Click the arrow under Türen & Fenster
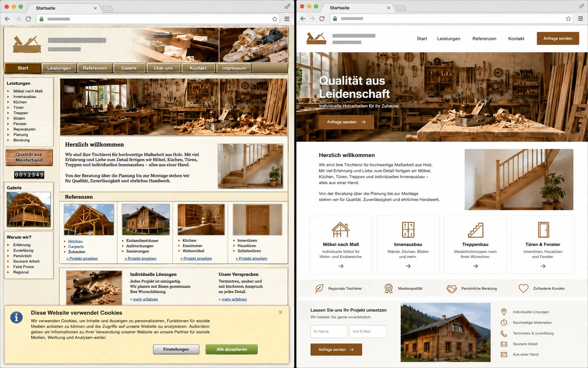This screenshot has height=368, width=588. [543, 266]
